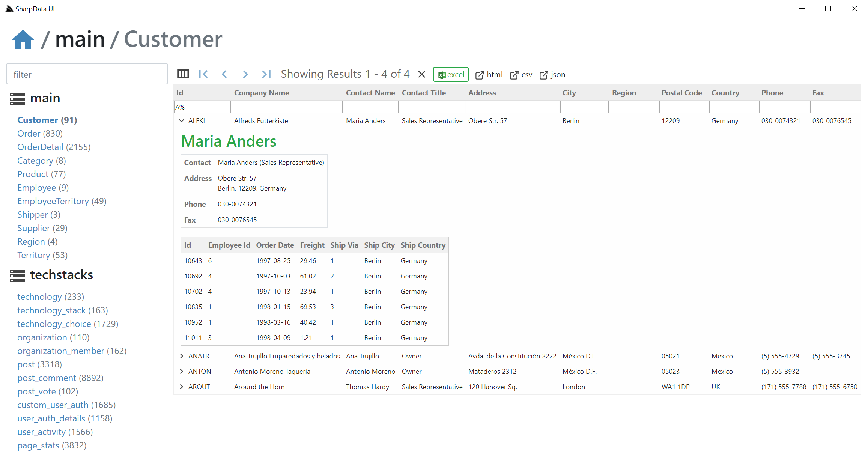
Task: Click the sidebar filter text box
Action: [87, 74]
